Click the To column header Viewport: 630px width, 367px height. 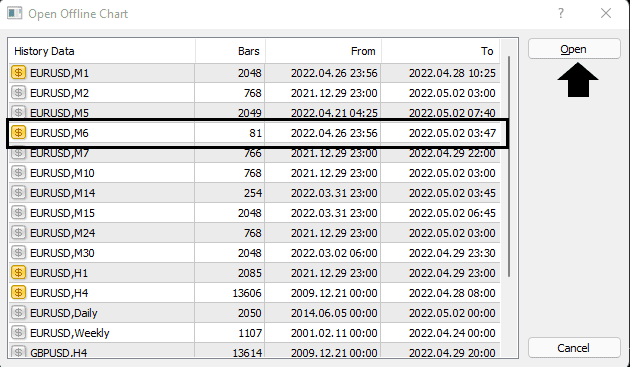441,51
